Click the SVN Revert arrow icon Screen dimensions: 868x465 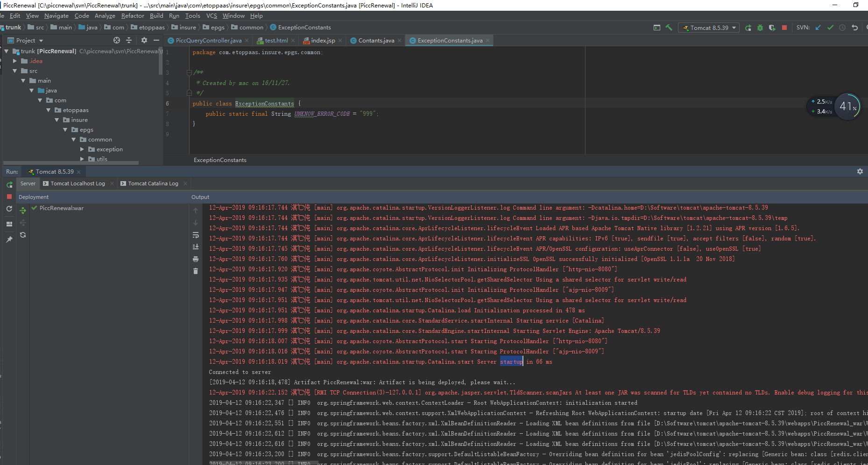pos(854,28)
